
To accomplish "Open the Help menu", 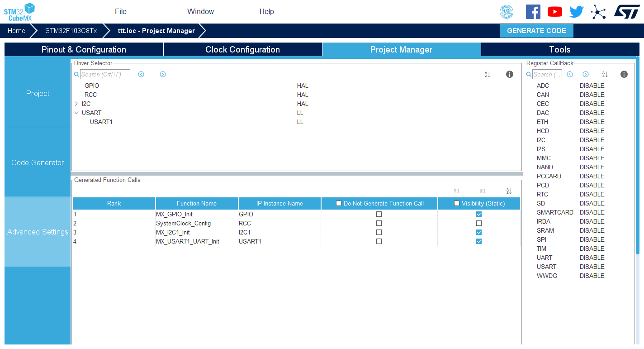I will click(x=267, y=12).
